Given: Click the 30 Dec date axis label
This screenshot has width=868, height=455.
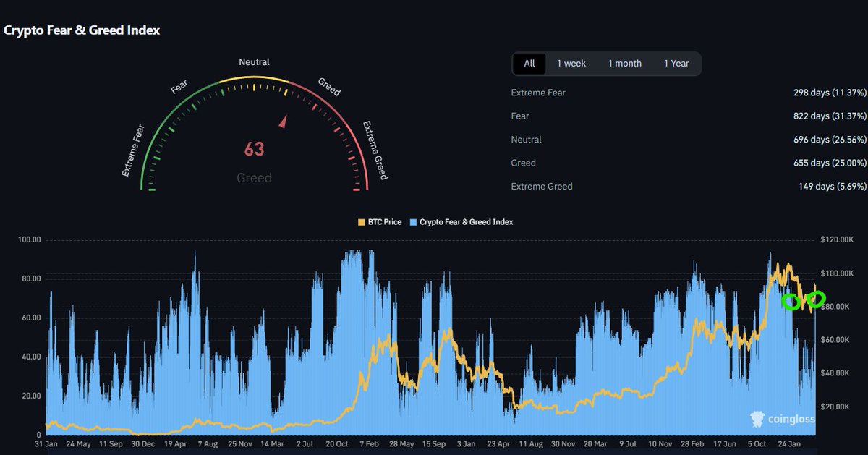Looking at the screenshot, I should point(142,444).
